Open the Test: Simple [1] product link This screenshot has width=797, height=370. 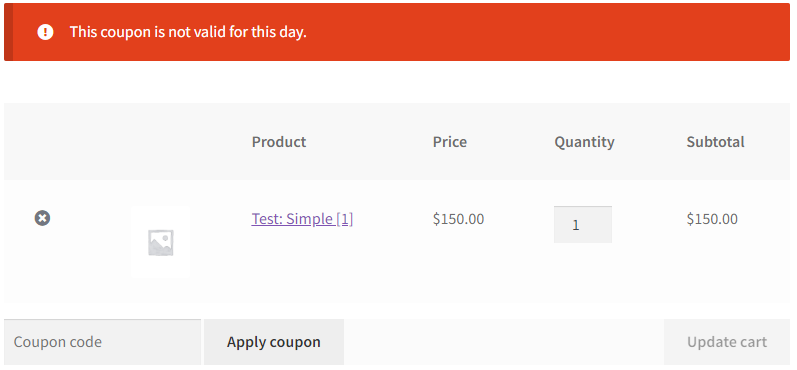point(302,219)
